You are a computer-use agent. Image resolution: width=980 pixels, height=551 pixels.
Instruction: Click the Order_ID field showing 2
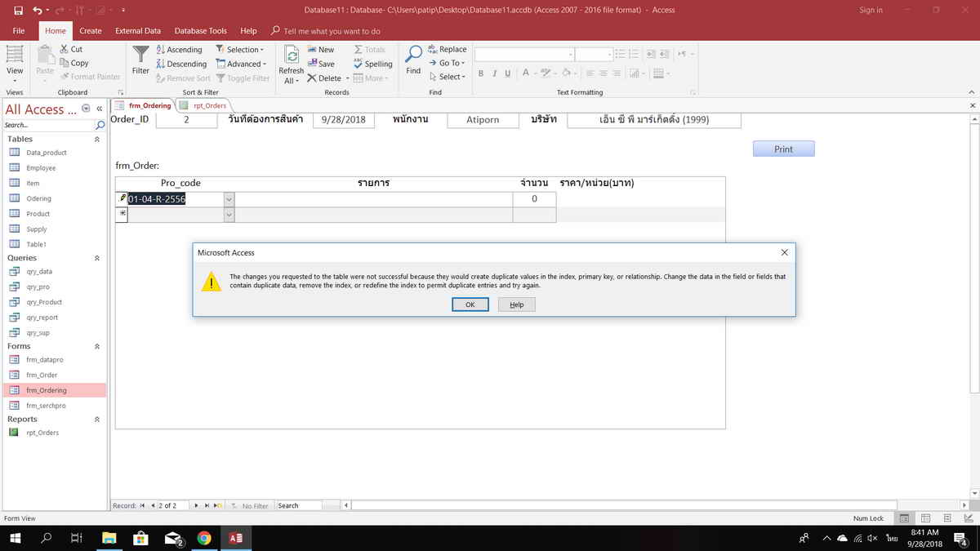pyautogui.click(x=186, y=120)
